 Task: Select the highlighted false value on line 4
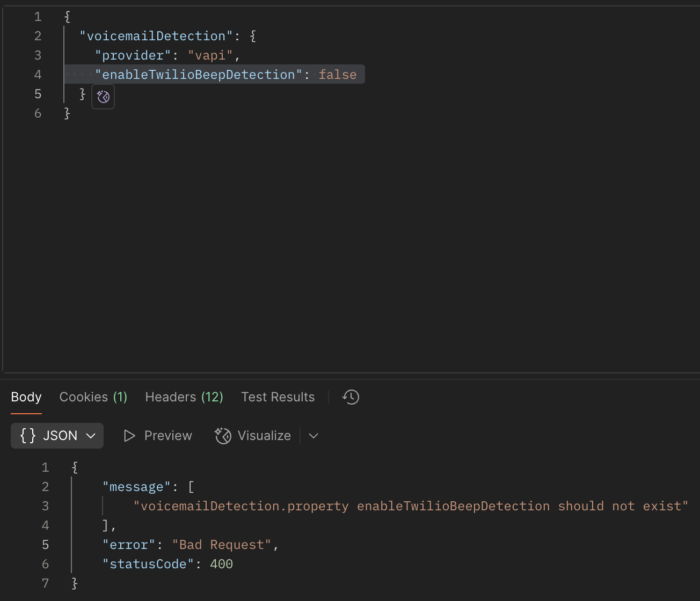[338, 74]
